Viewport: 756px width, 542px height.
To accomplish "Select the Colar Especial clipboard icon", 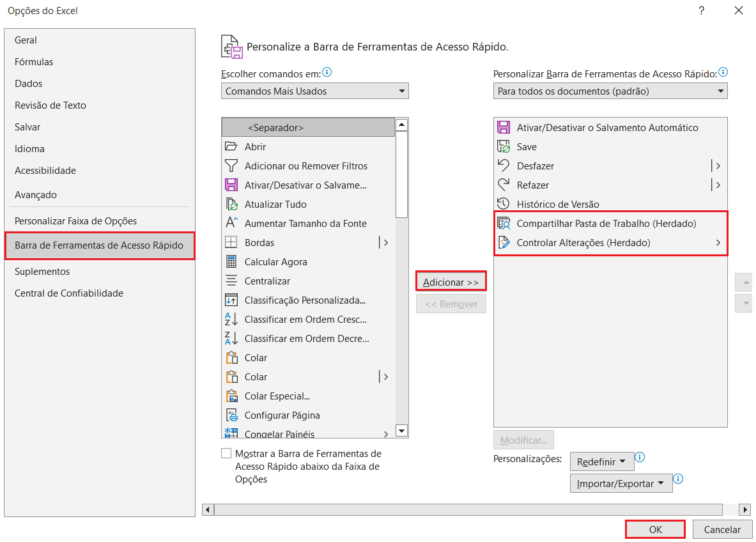I will point(231,396).
